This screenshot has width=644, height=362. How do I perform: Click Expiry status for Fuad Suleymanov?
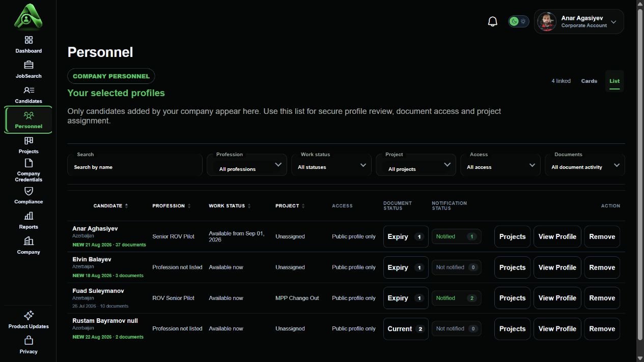[406, 298]
